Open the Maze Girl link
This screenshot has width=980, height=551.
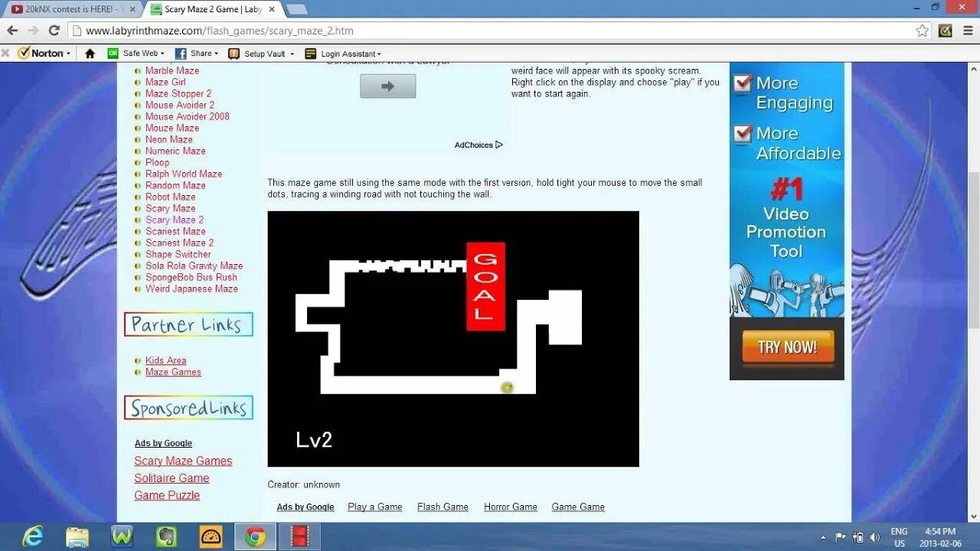[x=165, y=82]
